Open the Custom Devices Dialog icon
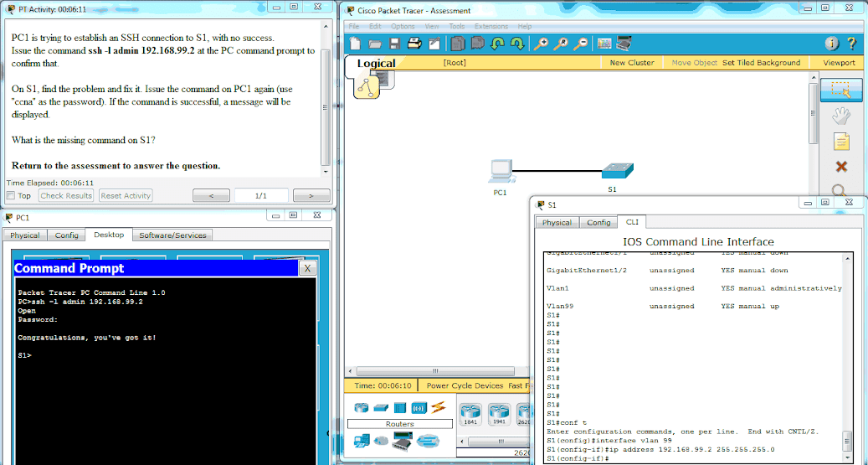This screenshot has height=465, width=868. 624,44
